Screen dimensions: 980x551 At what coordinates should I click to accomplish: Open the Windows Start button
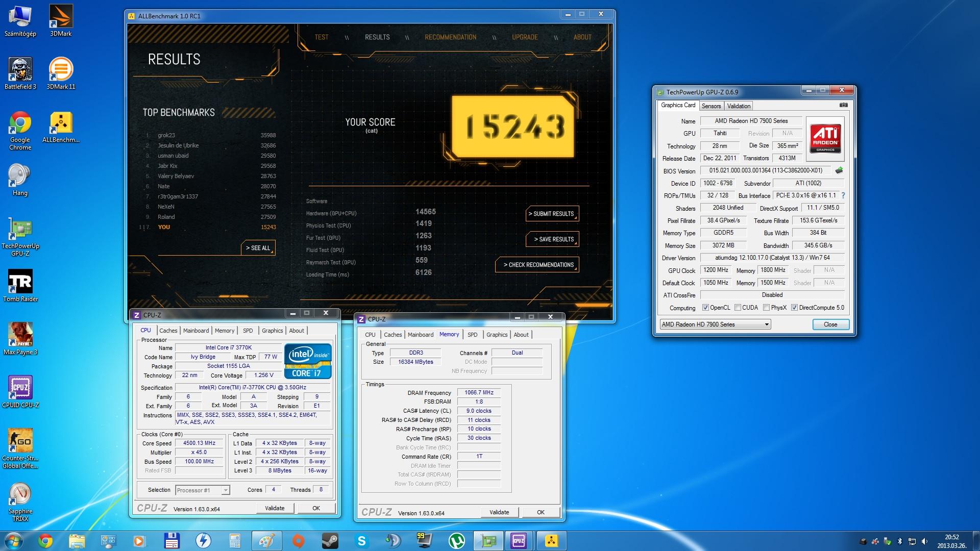coord(14,541)
